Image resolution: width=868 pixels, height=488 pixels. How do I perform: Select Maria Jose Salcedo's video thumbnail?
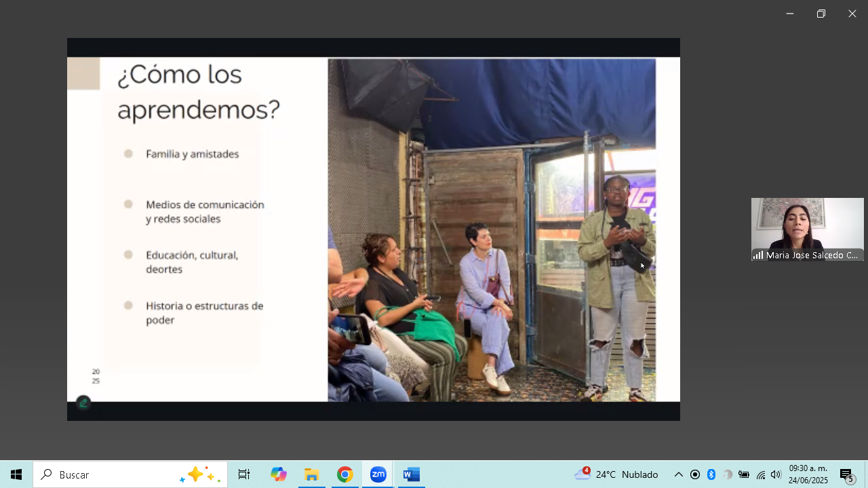tap(807, 229)
